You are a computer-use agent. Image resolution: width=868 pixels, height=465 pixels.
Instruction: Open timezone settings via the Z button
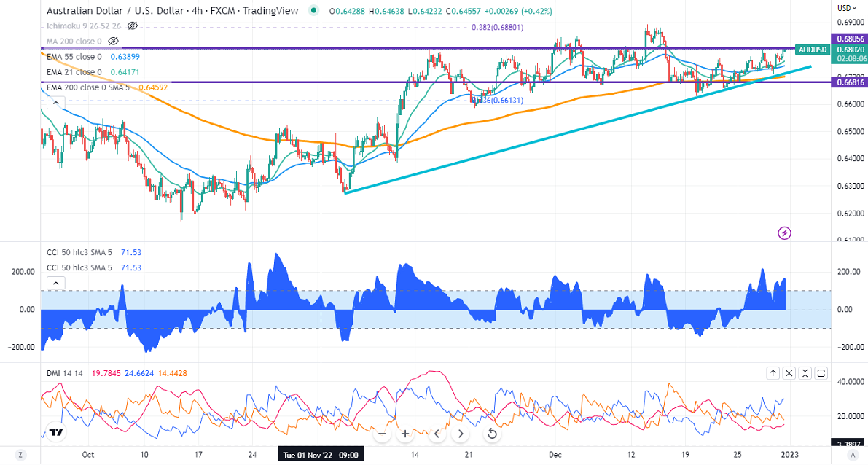20,455
